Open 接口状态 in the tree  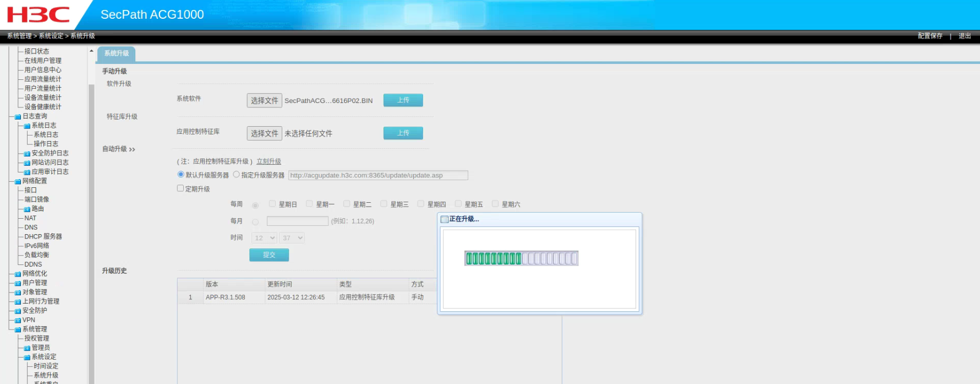point(37,51)
